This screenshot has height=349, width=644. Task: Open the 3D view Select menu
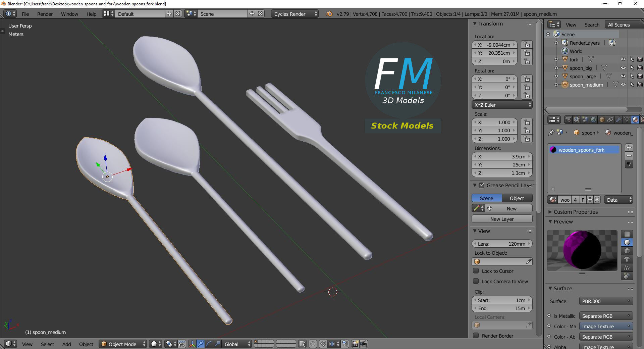point(47,344)
